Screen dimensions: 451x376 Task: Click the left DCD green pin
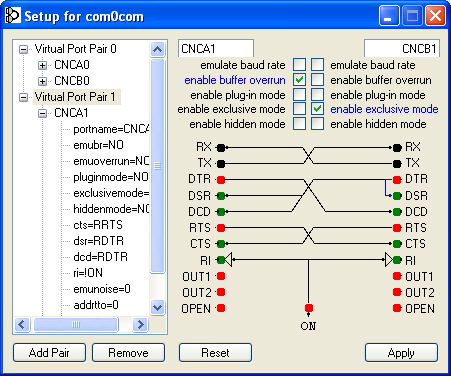pos(221,211)
